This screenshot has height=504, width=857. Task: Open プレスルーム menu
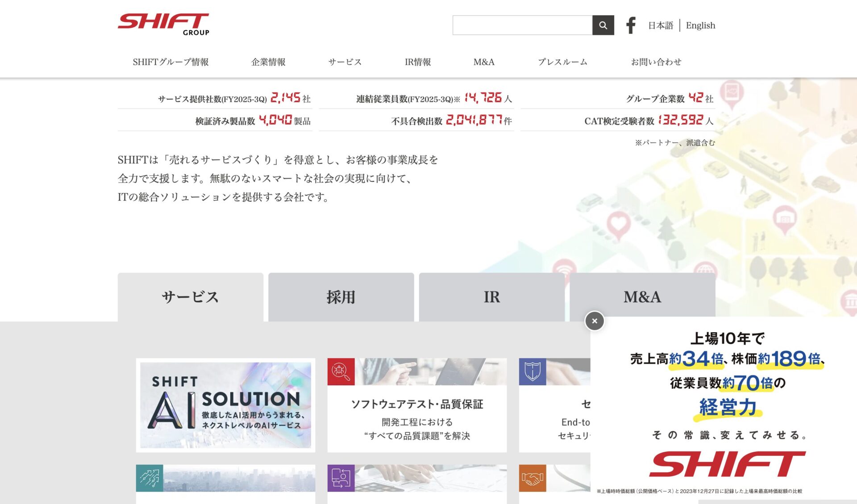point(562,62)
